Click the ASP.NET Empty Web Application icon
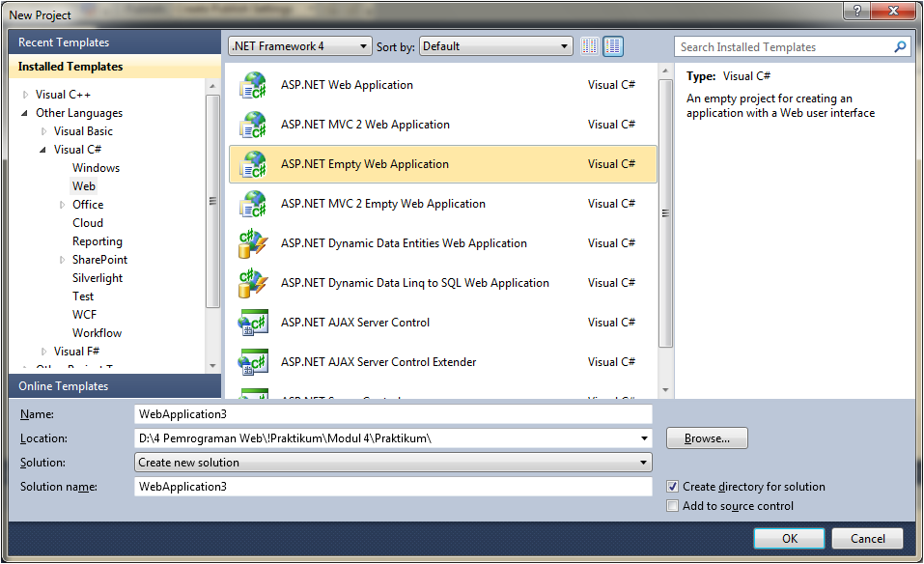This screenshot has height=564, width=924. coord(253,164)
